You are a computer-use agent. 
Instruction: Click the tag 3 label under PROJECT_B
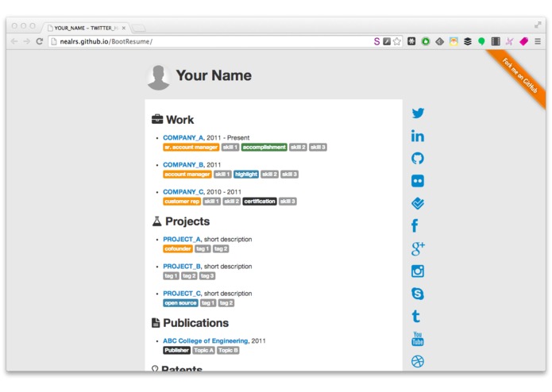click(207, 275)
